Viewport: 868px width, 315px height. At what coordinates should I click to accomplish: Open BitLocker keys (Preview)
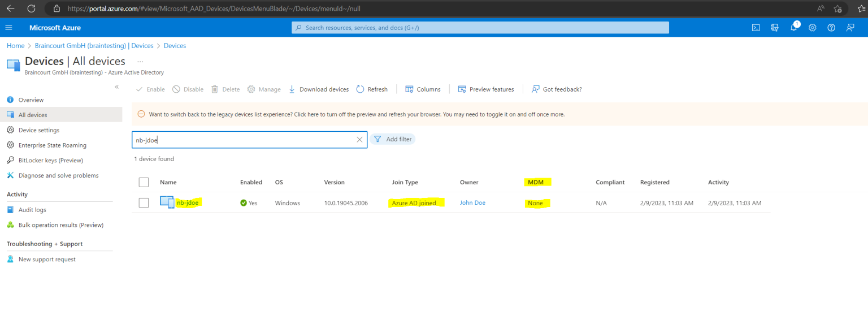[51, 160]
